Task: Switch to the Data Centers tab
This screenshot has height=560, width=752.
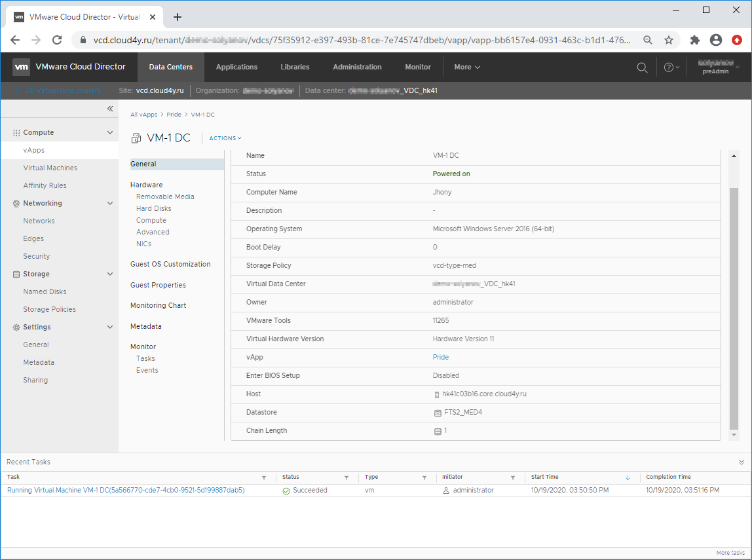Action: pyautogui.click(x=171, y=67)
